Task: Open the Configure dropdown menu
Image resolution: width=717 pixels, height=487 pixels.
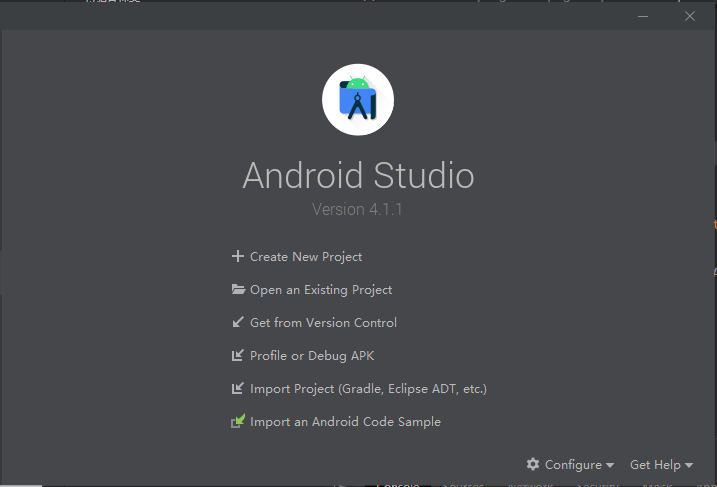Action: (x=570, y=465)
